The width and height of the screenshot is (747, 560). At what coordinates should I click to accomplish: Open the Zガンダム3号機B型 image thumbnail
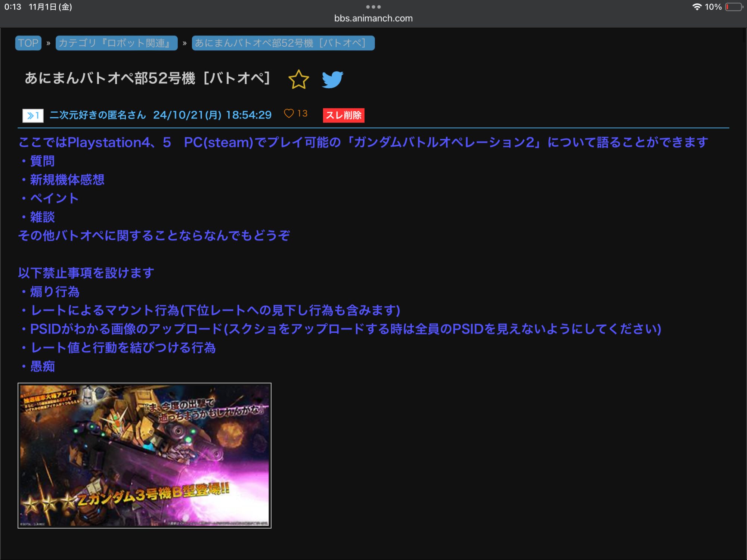click(x=145, y=455)
